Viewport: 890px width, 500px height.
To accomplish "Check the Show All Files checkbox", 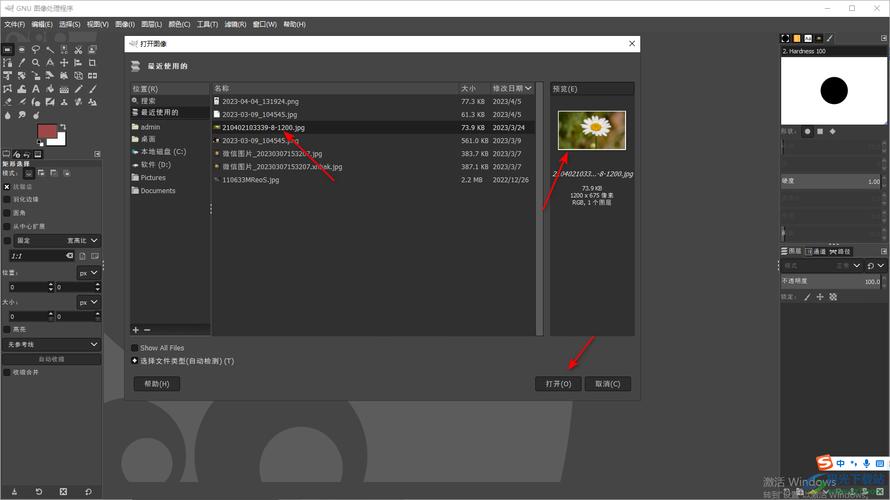I will [135, 348].
